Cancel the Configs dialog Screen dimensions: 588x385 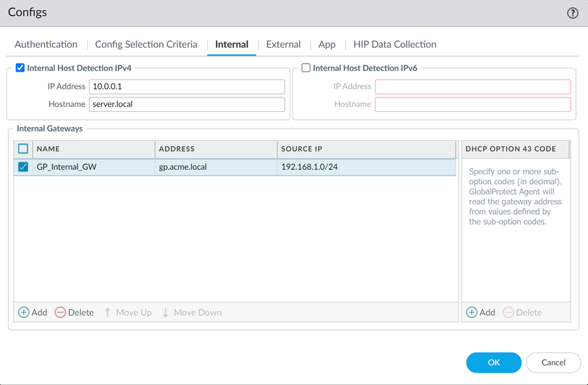(553, 362)
